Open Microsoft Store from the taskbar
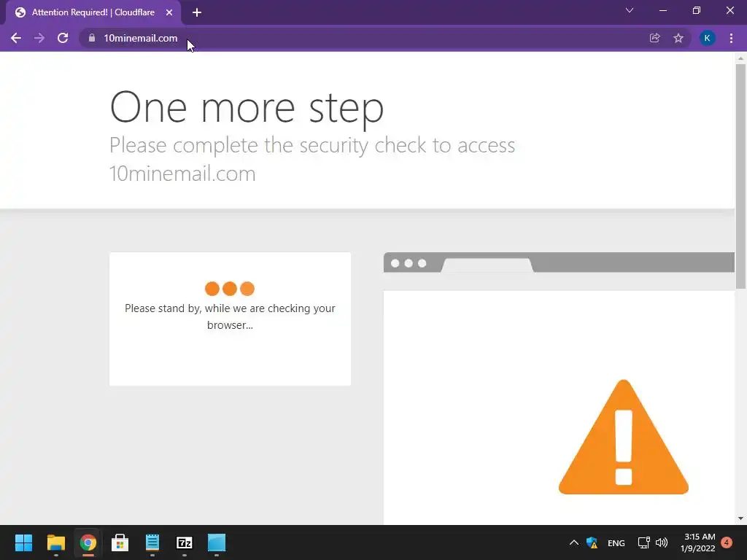Viewport: 747px width, 560px height. 120,542
